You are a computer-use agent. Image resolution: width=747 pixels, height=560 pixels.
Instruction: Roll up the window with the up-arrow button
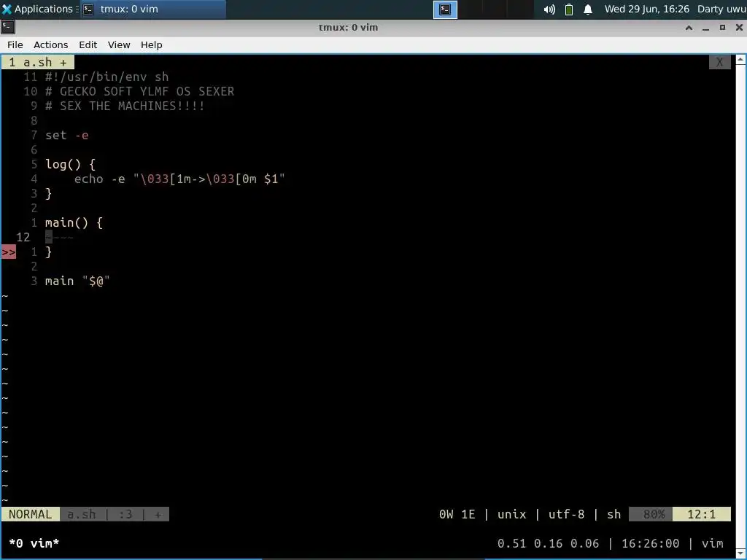click(689, 28)
